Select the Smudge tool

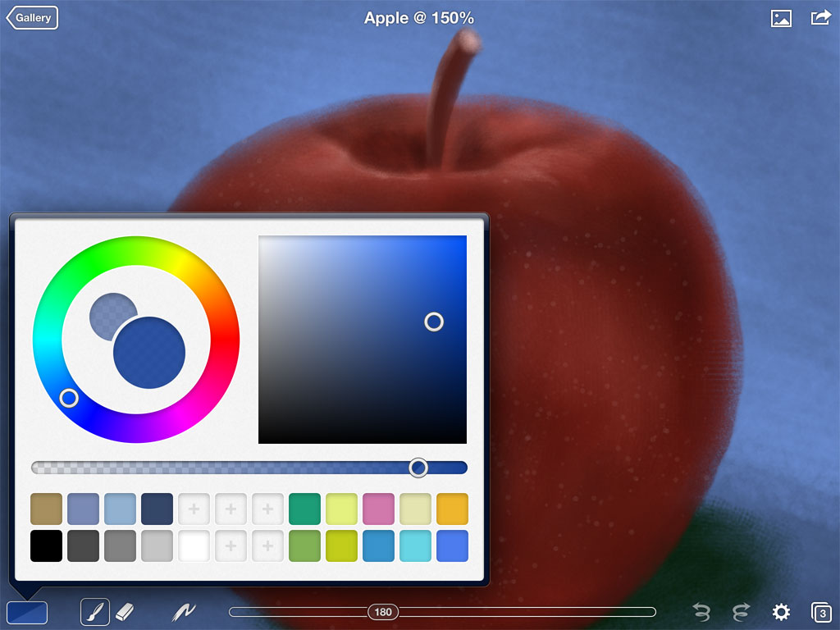[x=185, y=611]
